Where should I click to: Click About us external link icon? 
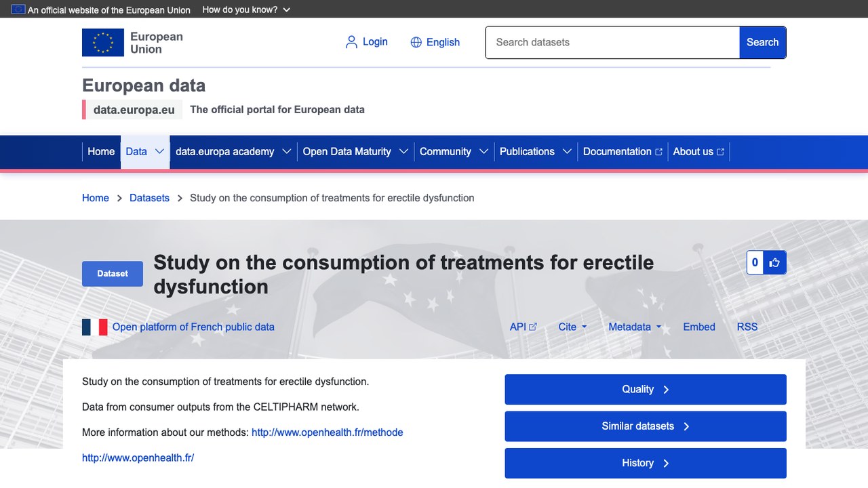click(720, 152)
